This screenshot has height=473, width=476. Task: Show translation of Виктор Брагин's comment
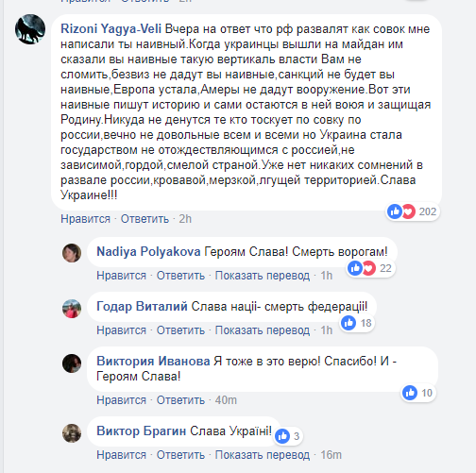point(263,455)
